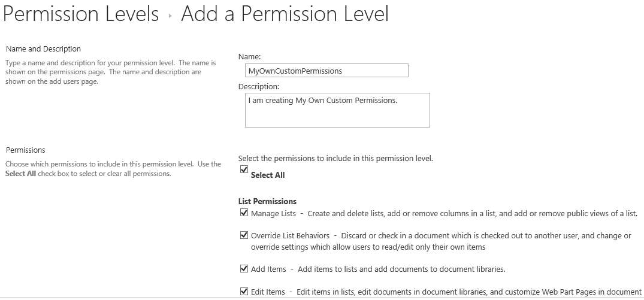Clear the Add Items checkbox
The image size is (644, 300).
pyautogui.click(x=244, y=269)
